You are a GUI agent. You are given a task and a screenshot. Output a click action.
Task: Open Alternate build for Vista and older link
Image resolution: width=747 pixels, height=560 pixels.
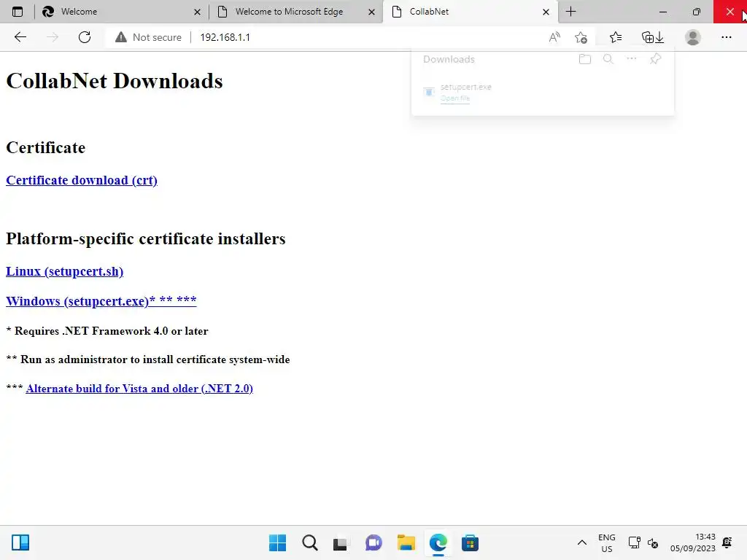click(139, 389)
